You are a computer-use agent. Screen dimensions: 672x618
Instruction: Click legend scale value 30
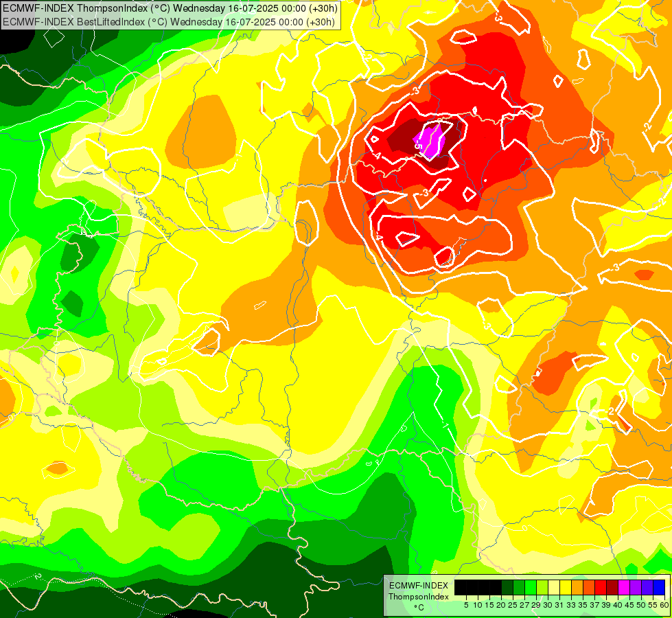tap(548, 605)
